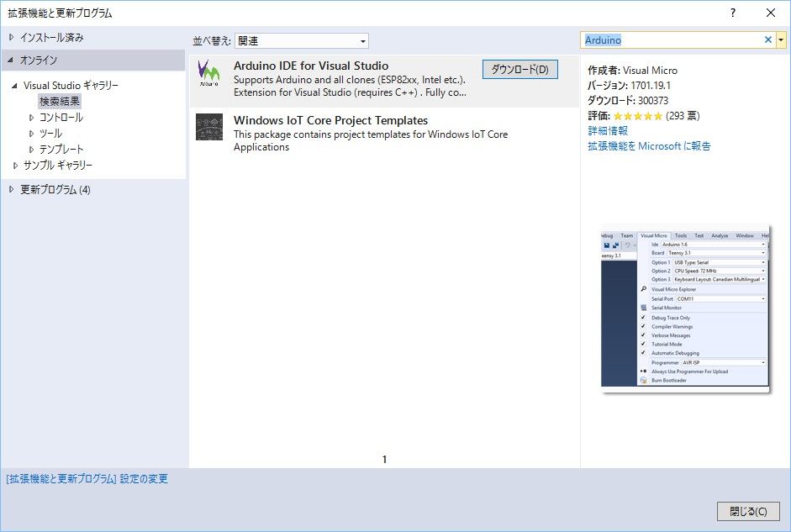The width and height of the screenshot is (791, 532).
Task: Expand the インストール済み section
Action: tap(11, 38)
